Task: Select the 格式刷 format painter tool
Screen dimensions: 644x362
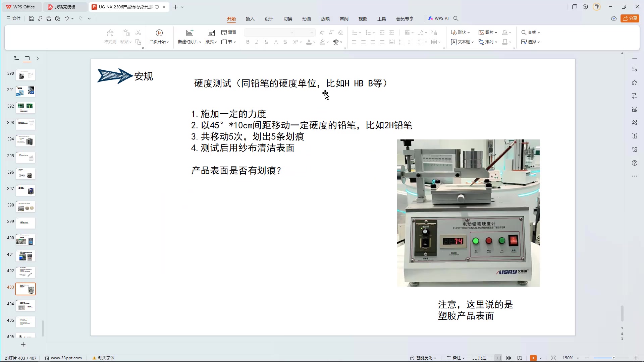Action: (x=110, y=37)
